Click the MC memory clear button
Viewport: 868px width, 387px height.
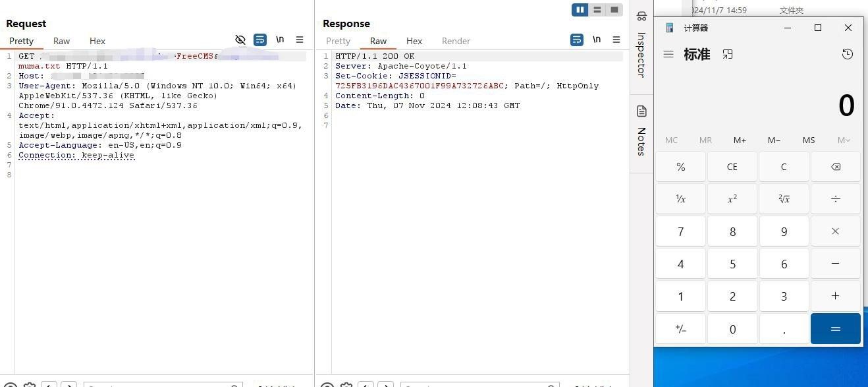[x=671, y=140]
